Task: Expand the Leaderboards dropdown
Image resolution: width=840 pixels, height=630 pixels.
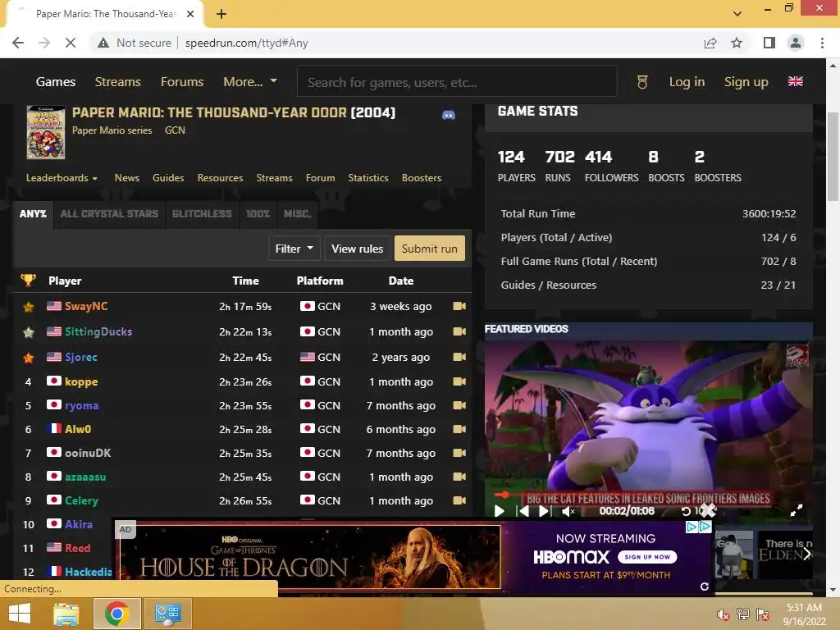Action: tap(62, 178)
